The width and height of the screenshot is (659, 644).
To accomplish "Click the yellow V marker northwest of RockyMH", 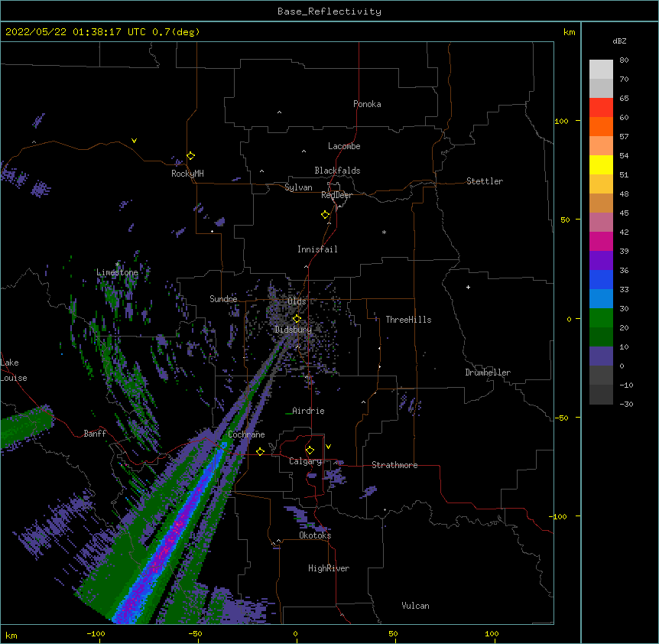I will point(134,141).
